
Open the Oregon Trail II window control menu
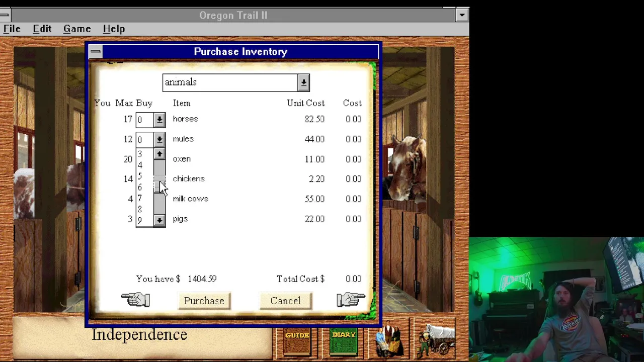(5, 15)
